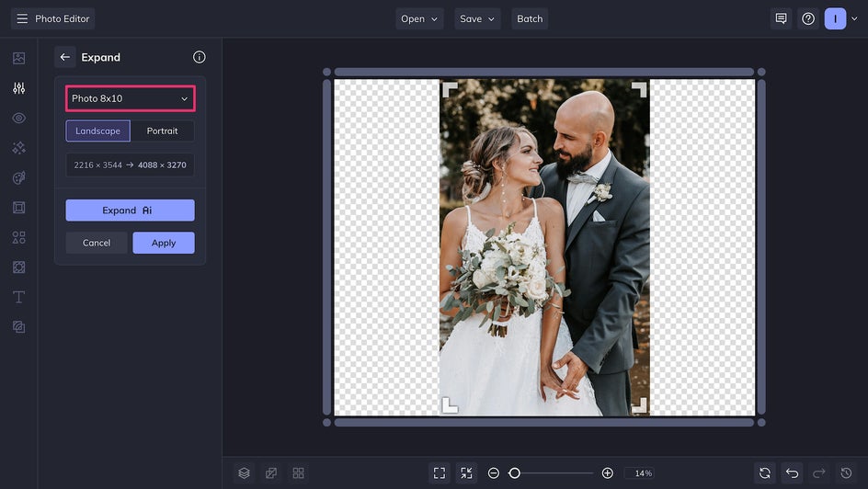Open the Save dropdown menu
The width and height of the screenshot is (868, 489).
477,18
